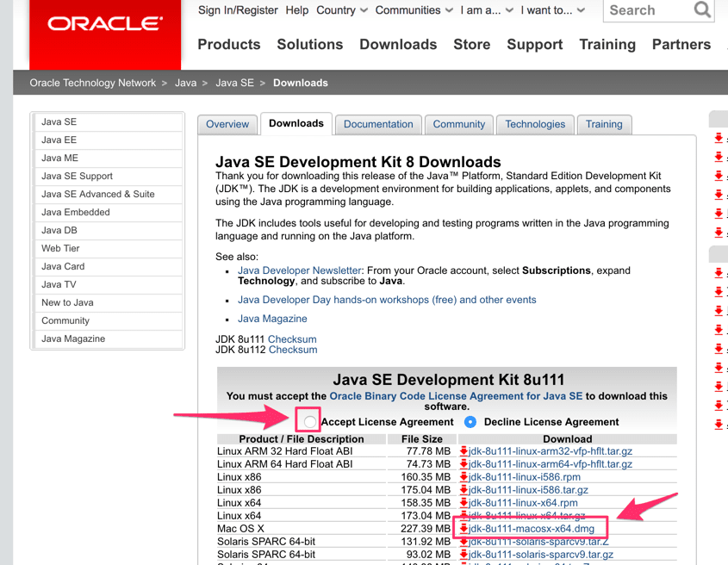Click Downloads in the main navigation bar
Viewport: 728px width, 565px height.
click(398, 44)
